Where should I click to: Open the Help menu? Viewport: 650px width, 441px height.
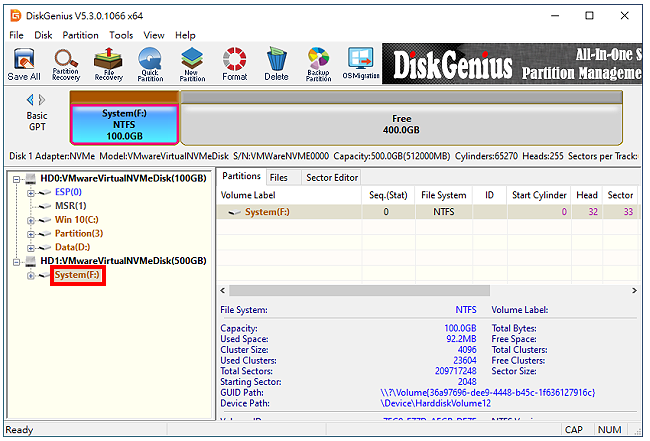[x=185, y=35]
